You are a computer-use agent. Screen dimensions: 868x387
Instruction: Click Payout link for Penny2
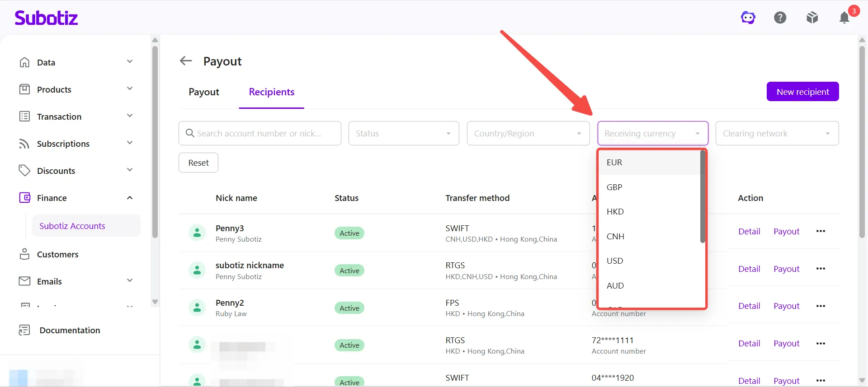click(x=787, y=306)
